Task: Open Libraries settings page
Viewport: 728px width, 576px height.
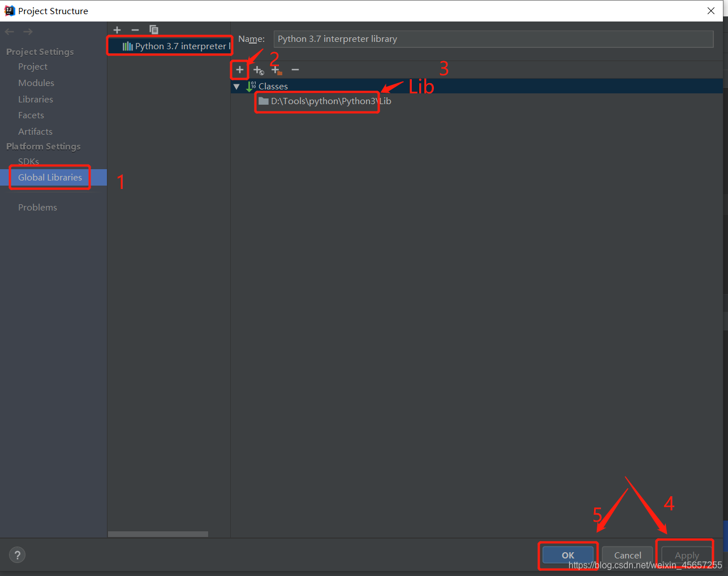Action: click(x=36, y=100)
